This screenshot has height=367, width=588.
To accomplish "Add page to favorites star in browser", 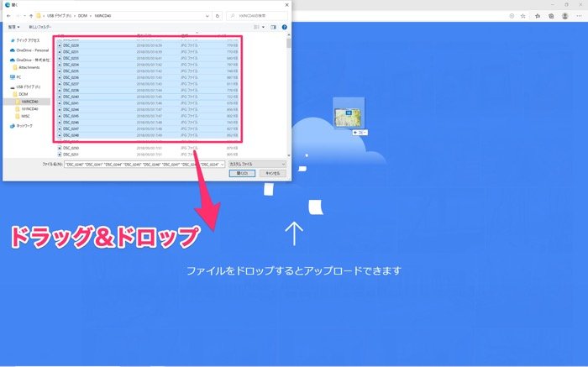I will coord(523,16).
